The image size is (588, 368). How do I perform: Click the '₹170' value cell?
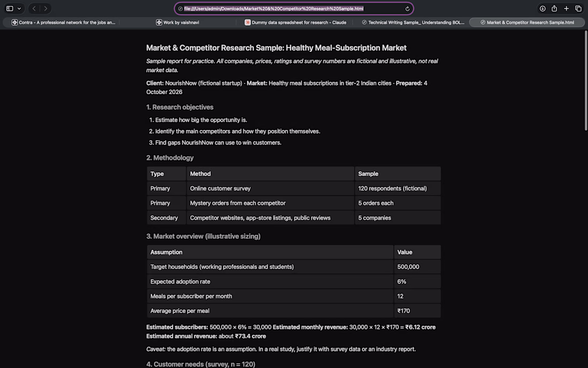point(417,311)
